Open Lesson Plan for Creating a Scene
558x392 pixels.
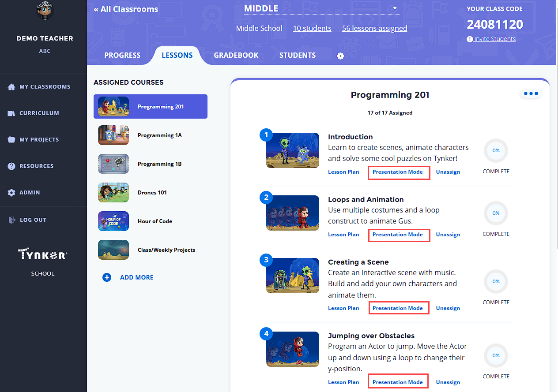343,308
